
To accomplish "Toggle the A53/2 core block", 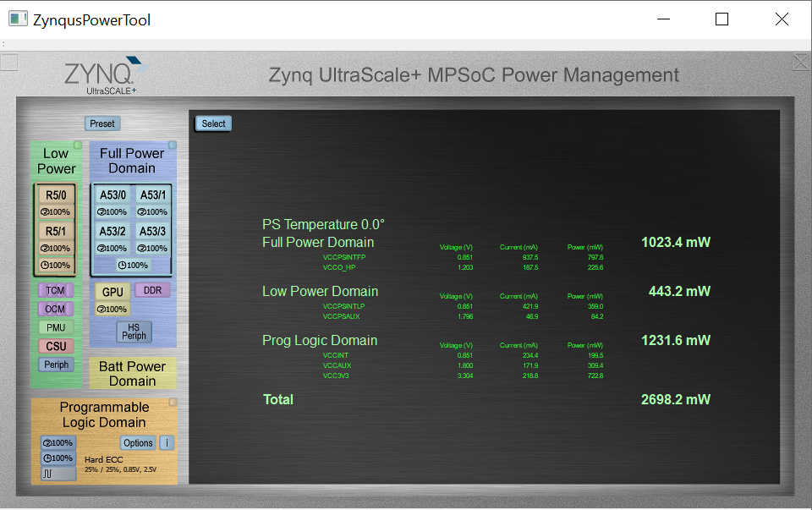I will pyautogui.click(x=112, y=232).
